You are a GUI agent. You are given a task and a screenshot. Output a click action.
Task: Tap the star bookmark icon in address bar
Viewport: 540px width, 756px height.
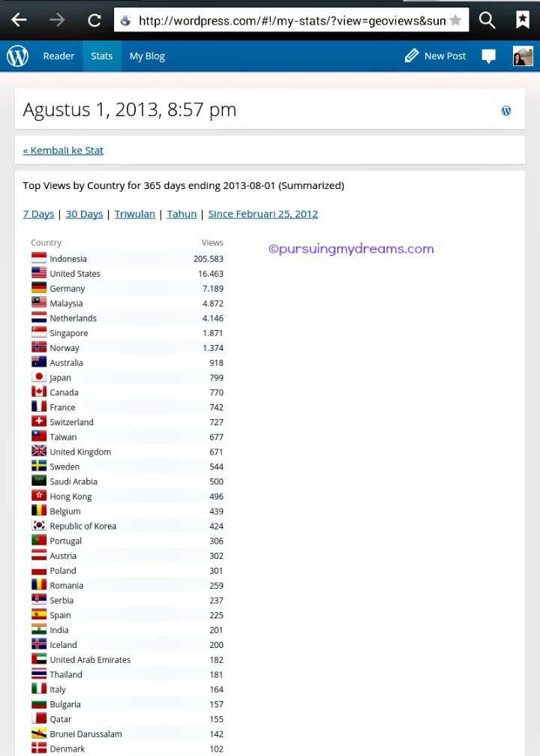tap(455, 20)
